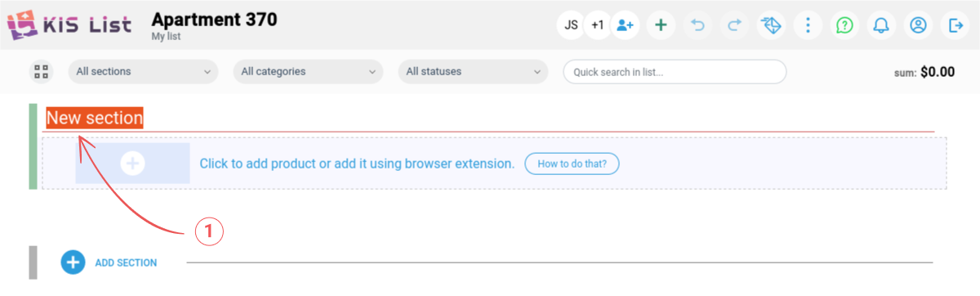Expand the All statuses dropdown
This screenshot has height=296, width=980.
pos(473,72)
